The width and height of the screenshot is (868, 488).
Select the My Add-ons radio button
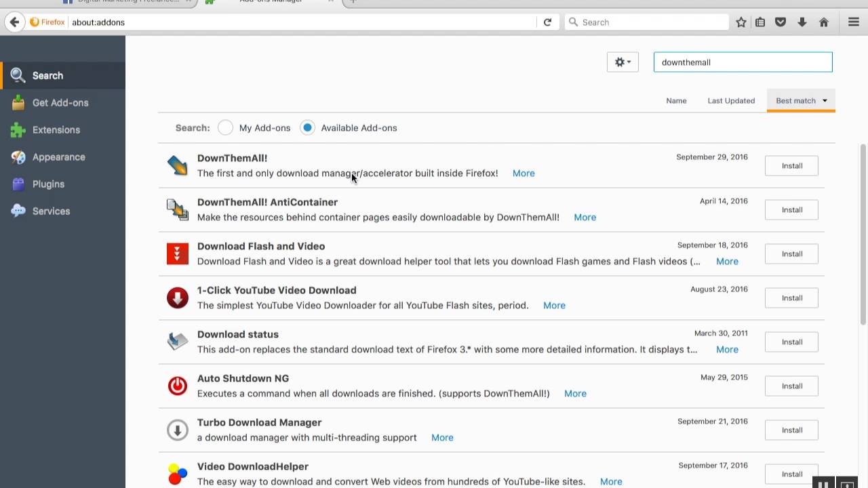tap(226, 127)
